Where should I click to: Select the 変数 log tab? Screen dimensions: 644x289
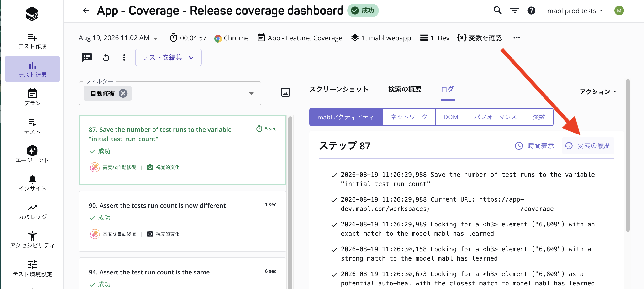pyautogui.click(x=539, y=117)
